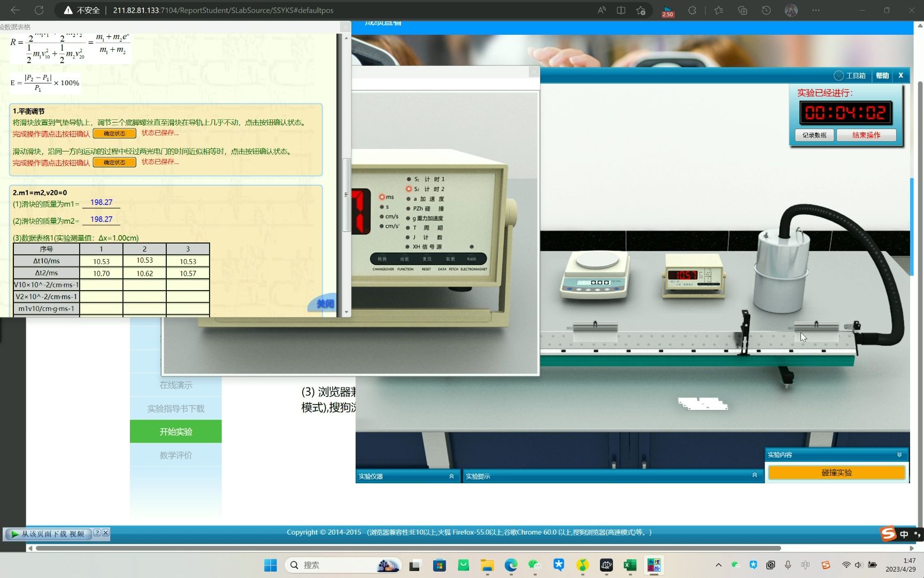Open WeChat from the taskbar
Image resolution: width=924 pixels, height=578 pixels.
pos(534,565)
